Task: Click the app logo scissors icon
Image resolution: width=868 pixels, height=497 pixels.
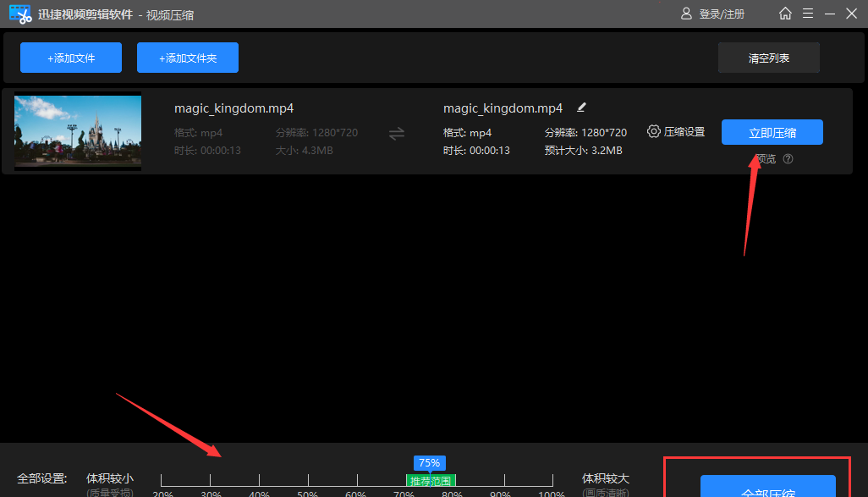Action: (20, 14)
